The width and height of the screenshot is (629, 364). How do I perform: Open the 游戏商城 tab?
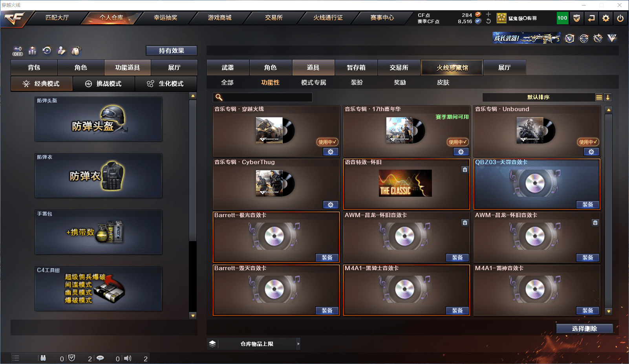[x=220, y=18]
